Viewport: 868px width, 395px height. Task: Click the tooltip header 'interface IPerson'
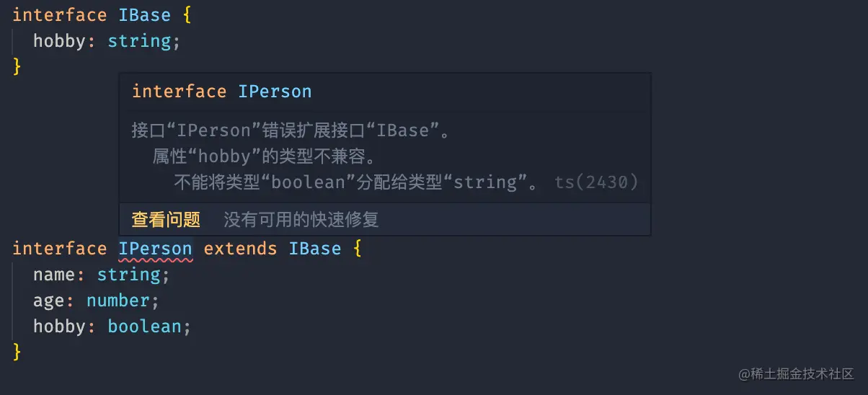[x=221, y=92]
